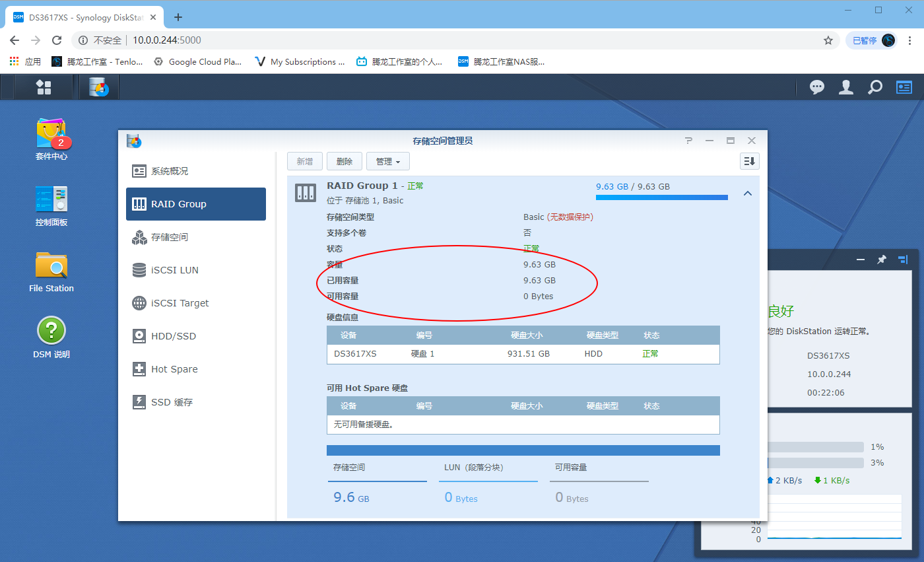Open DSM search magnifier
Screen dimensions: 924x562
[875, 87]
